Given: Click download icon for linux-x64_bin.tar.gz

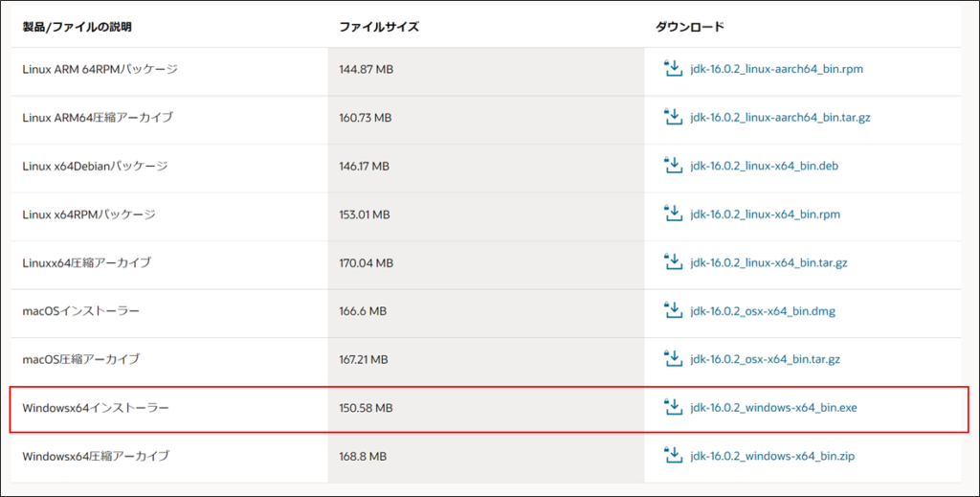Looking at the screenshot, I should click(673, 262).
